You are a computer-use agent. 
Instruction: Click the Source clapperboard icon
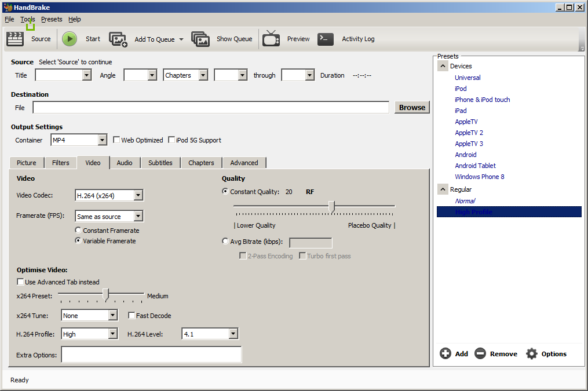15,39
